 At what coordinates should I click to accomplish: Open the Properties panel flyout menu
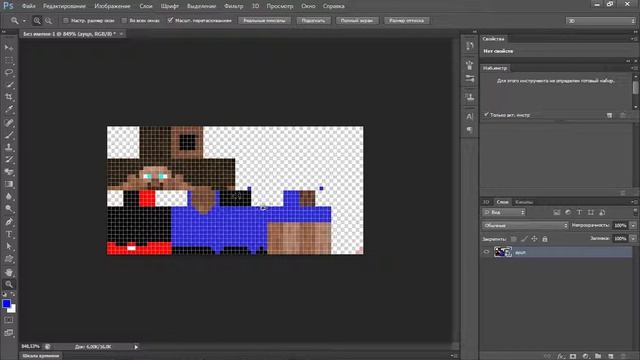click(635, 39)
